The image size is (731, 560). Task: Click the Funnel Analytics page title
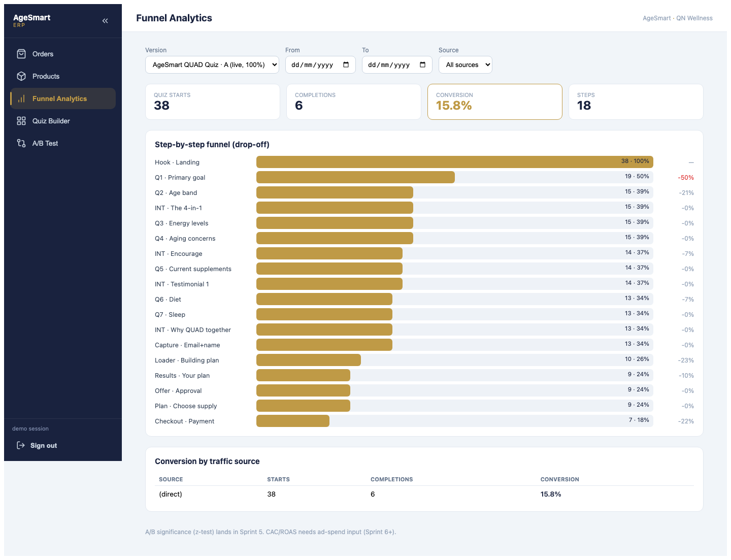click(x=174, y=18)
